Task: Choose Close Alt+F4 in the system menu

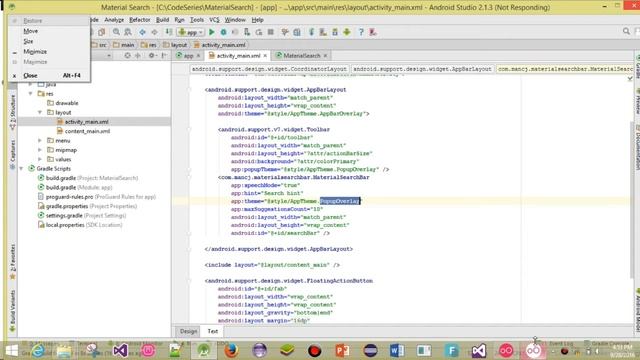Action: (x=49, y=76)
